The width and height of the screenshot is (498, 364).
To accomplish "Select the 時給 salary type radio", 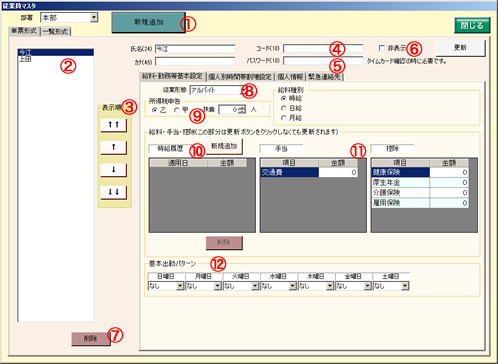I will [284, 98].
